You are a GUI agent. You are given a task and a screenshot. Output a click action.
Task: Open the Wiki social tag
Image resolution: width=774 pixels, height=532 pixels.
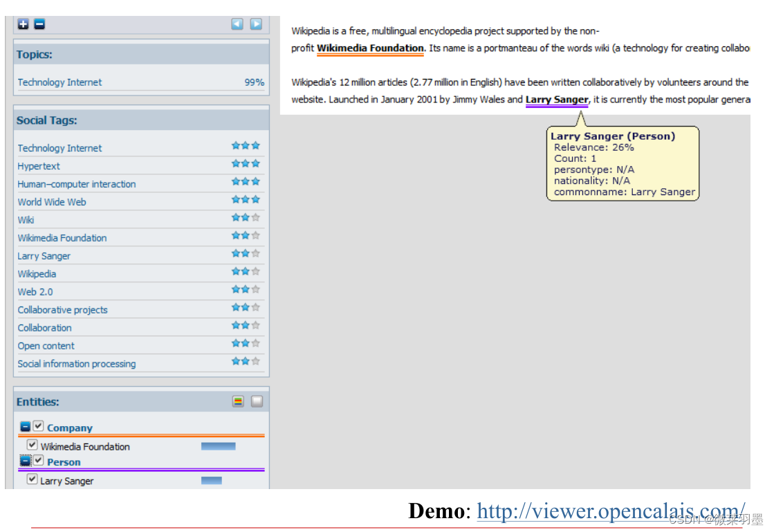[26, 220]
